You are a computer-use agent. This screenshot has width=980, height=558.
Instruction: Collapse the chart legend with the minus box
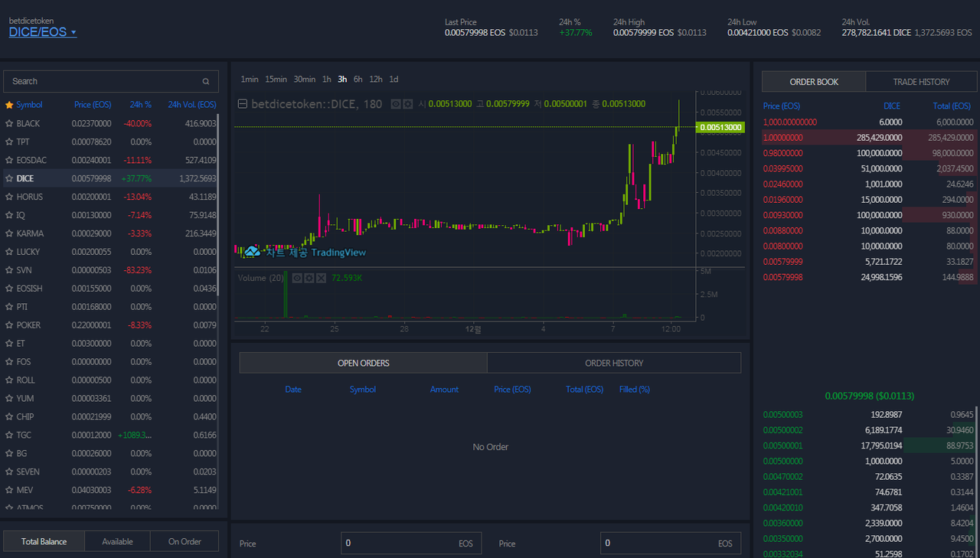click(242, 104)
